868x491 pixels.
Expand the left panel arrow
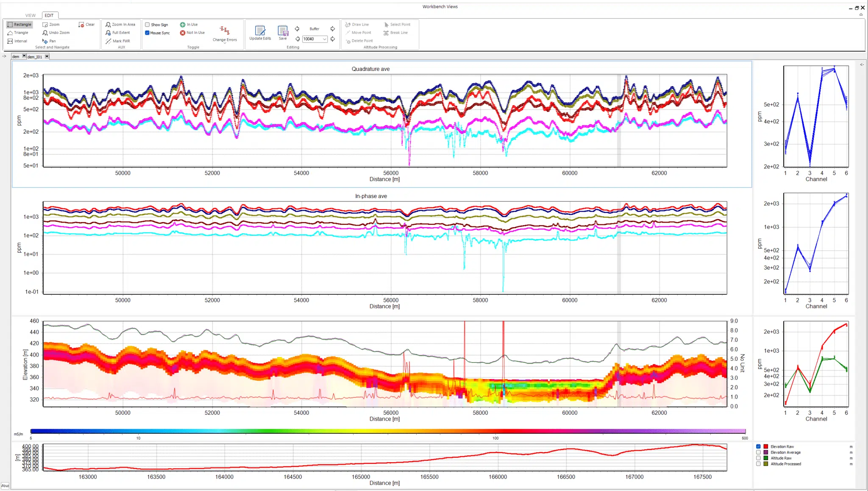pos(4,56)
